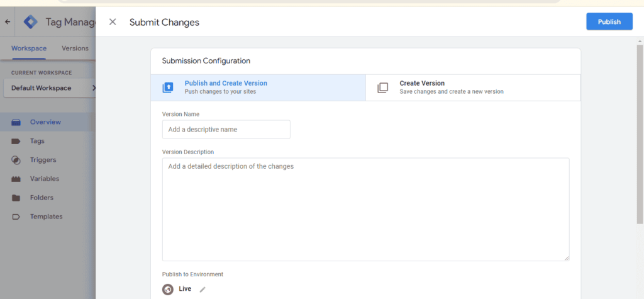Image resolution: width=644 pixels, height=299 pixels.
Task: Click the Publish and Create Version icon
Action: tap(167, 87)
